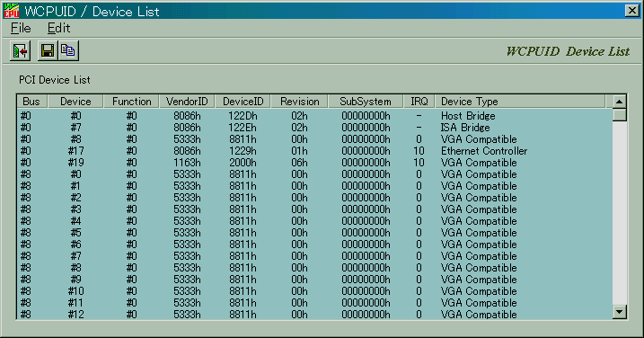
Task: Click the IRQ column header
Action: coord(419,102)
